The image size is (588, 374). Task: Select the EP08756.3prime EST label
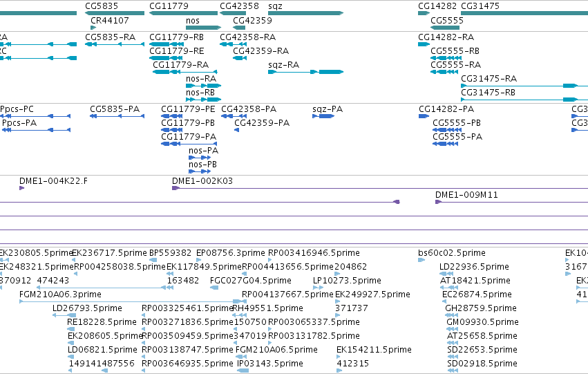pyautogui.click(x=231, y=253)
